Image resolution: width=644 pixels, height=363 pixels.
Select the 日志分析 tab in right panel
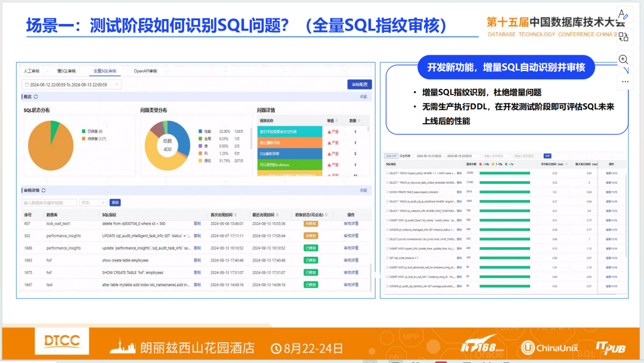coord(391,156)
